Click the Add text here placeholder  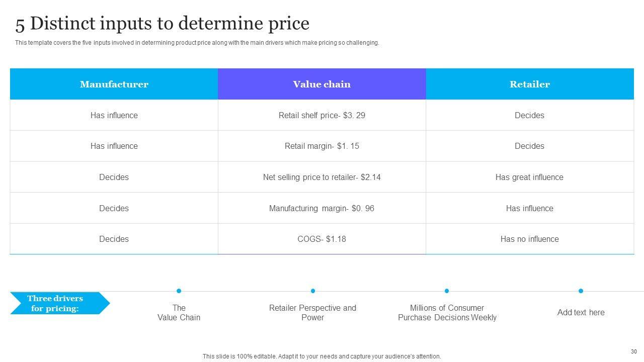581,312
